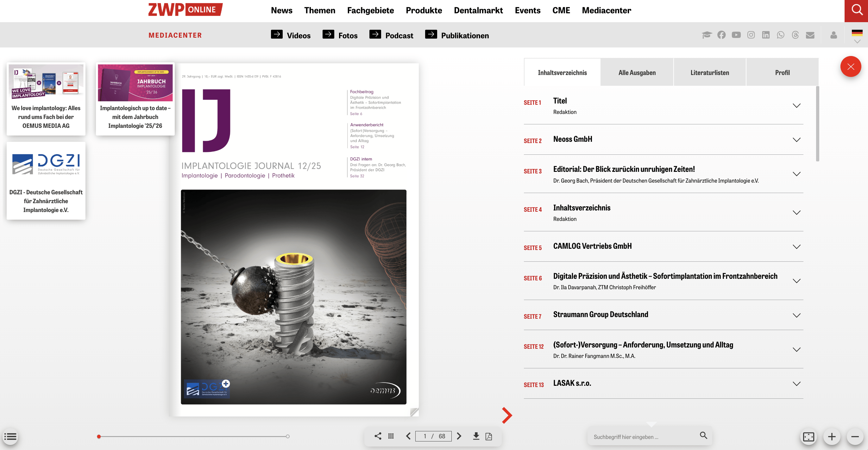This screenshot has width=868, height=450.
Task: Download the publication with download icon
Action: pyautogui.click(x=476, y=436)
